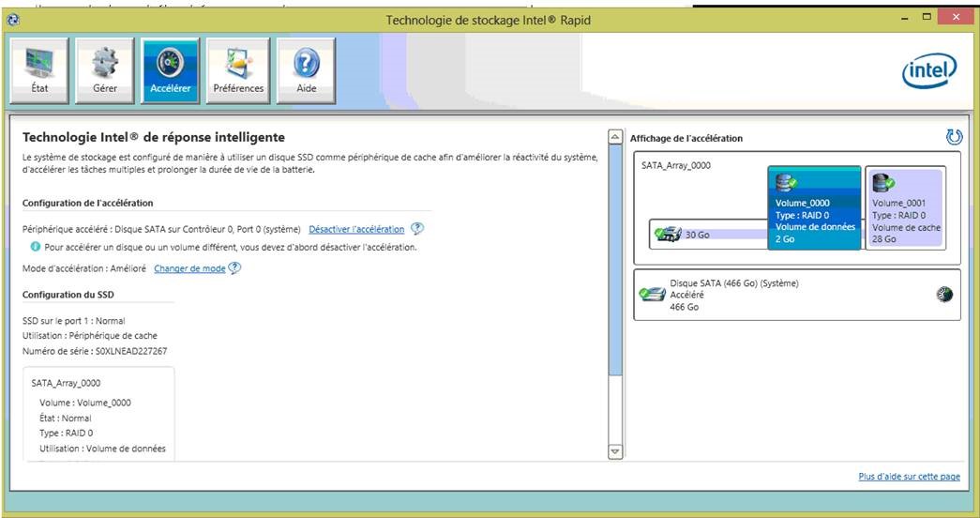Click Volume : Volume_0000 detail row
The image size is (980, 518).
point(85,403)
